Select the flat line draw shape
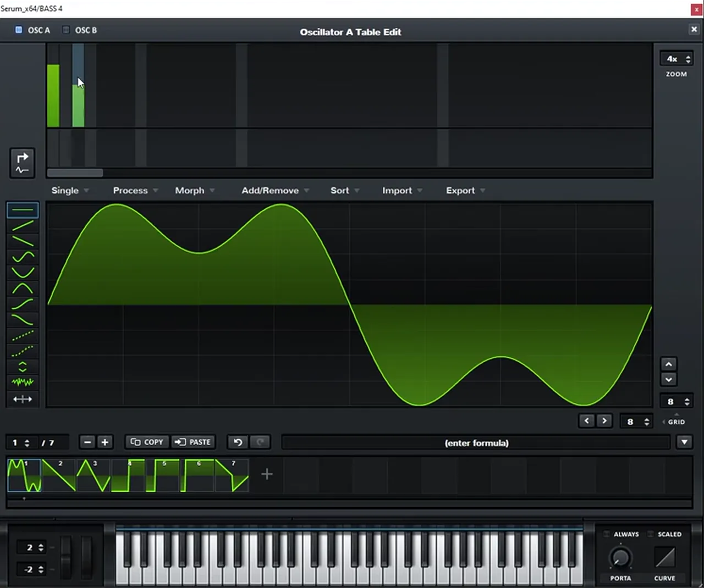Screen dimensions: 704x588 (x=23, y=209)
